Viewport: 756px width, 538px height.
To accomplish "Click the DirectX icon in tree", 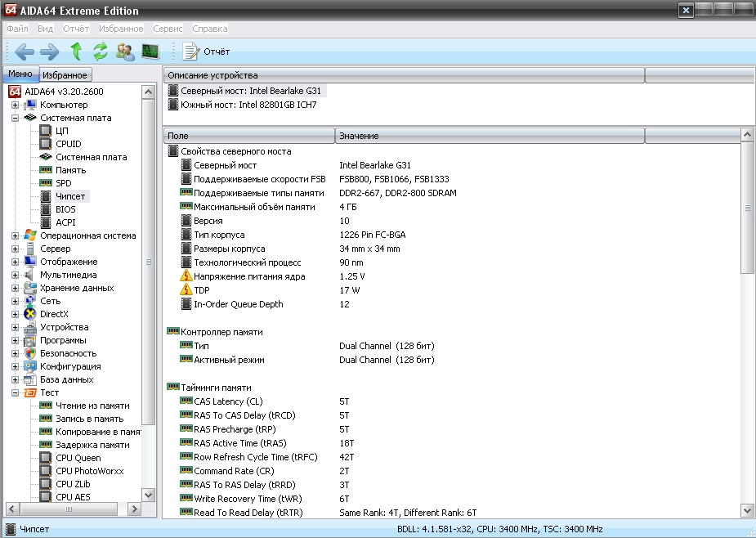I will coord(30,314).
